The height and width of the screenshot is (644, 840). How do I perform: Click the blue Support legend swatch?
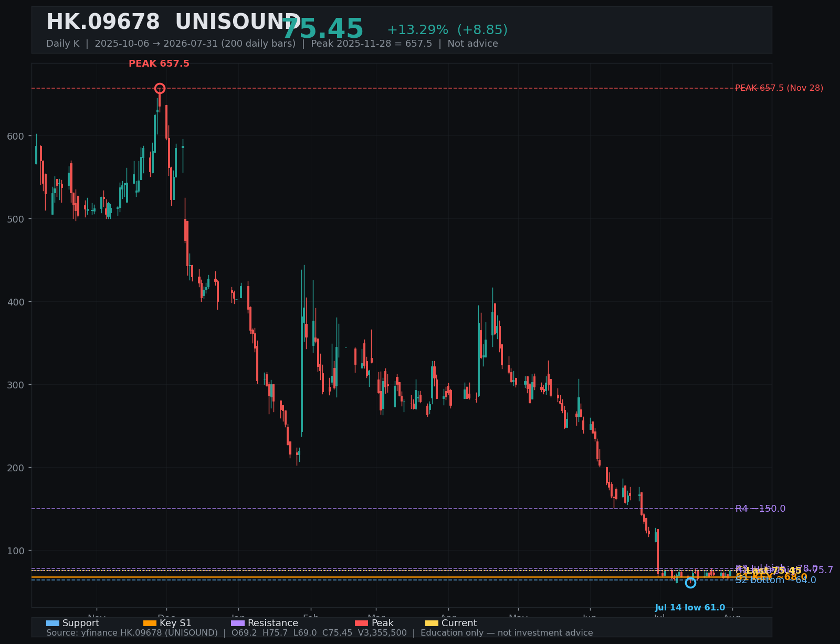(52, 624)
